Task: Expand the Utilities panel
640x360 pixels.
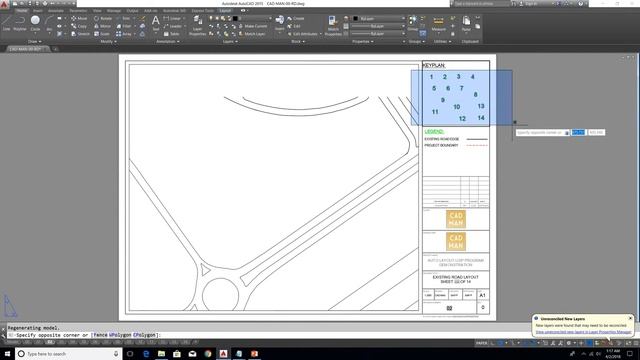Action: click(x=442, y=42)
